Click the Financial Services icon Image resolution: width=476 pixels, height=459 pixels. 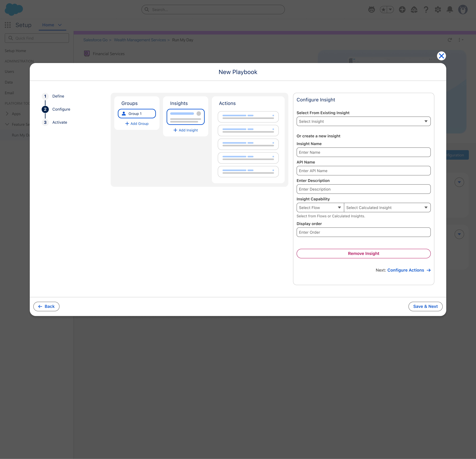[87, 54]
